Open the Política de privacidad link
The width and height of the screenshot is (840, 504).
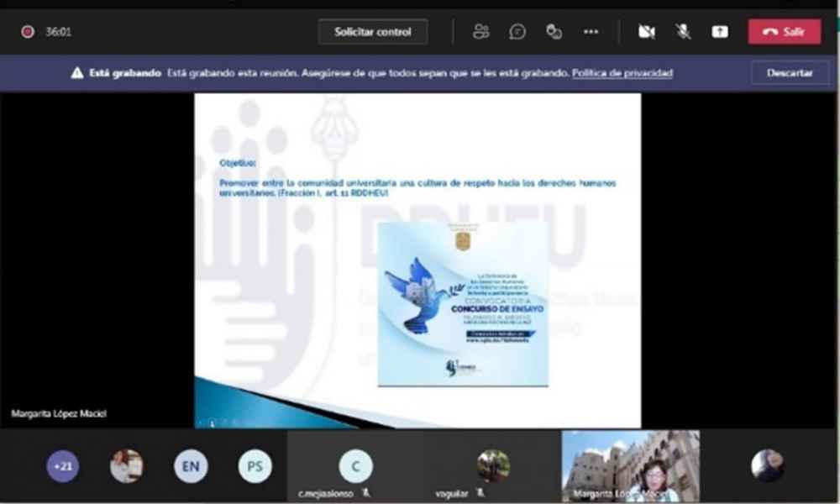tap(622, 73)
